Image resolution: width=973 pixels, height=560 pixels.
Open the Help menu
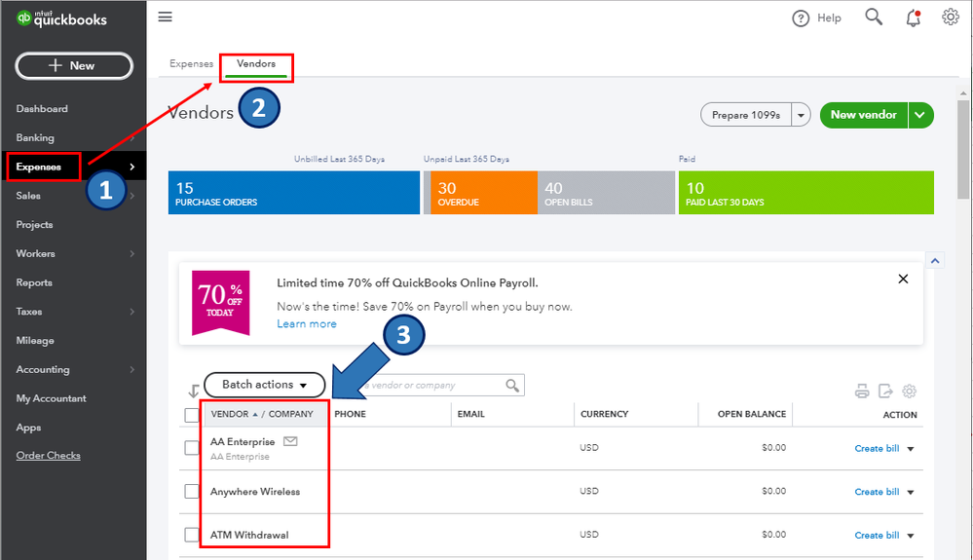tap(816, 18)
